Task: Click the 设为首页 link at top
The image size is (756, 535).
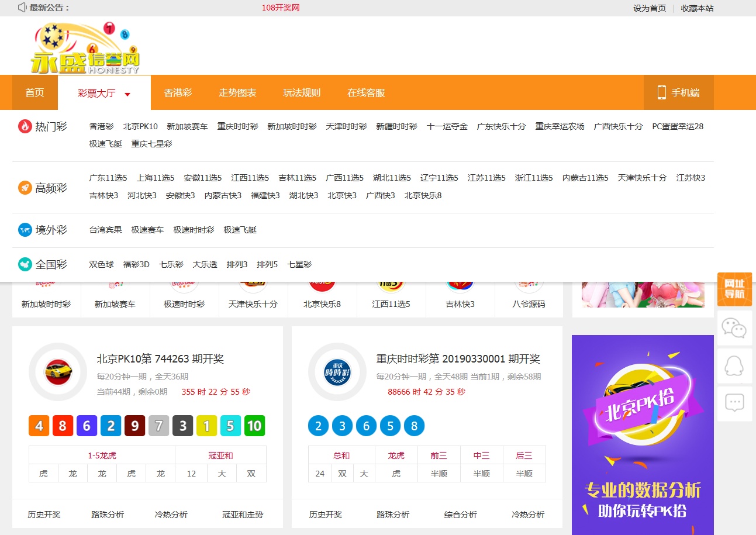Action: pos(649,8)
